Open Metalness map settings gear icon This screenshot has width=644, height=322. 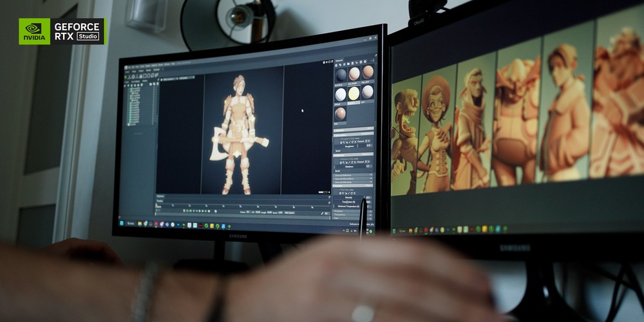pyautogui.click(x=341, y=163)
